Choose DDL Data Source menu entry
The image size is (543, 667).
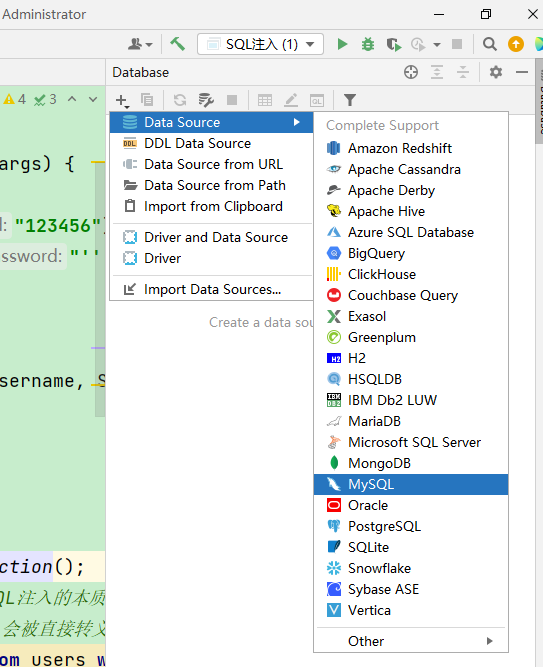[211, 143]
